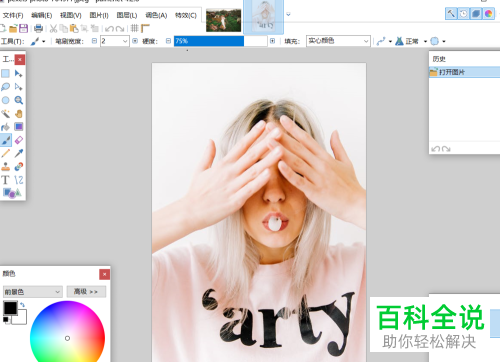This screenshot has width=500, height=362.
Task: Click the Paste clipboard icon
Action: (74, 29)
